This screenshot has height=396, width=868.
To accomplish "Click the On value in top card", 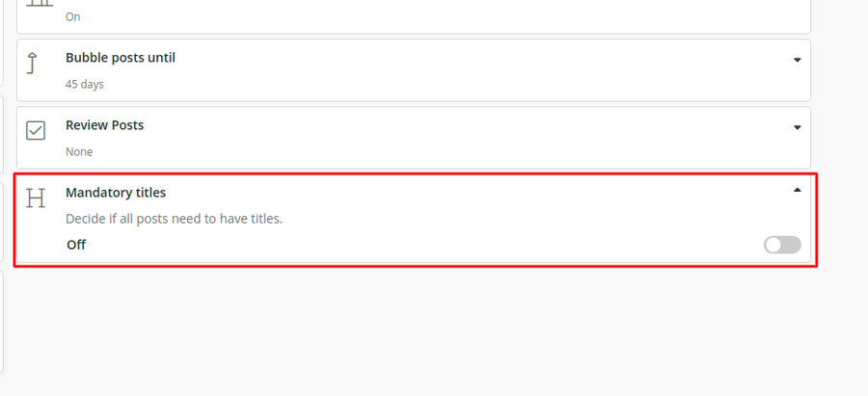I will click(73, 16).
